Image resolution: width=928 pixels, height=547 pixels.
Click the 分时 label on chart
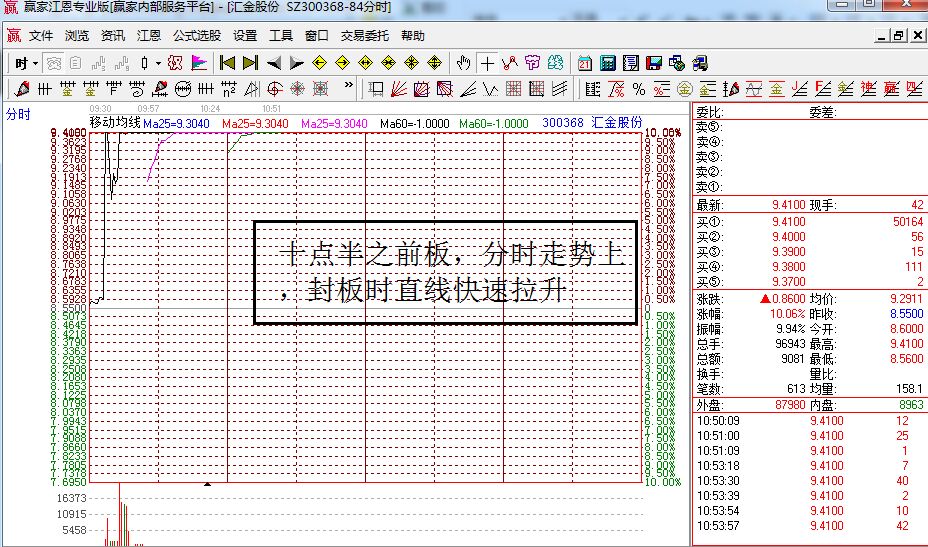[18, 114]
